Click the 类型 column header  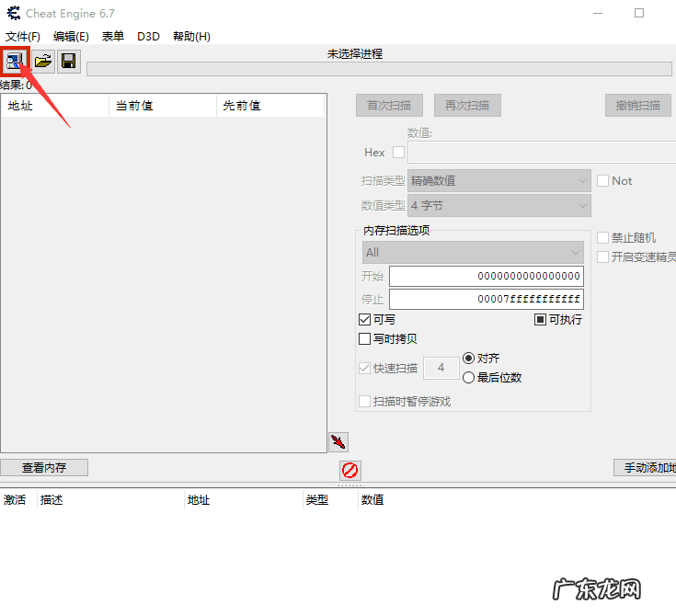[331, 500]
